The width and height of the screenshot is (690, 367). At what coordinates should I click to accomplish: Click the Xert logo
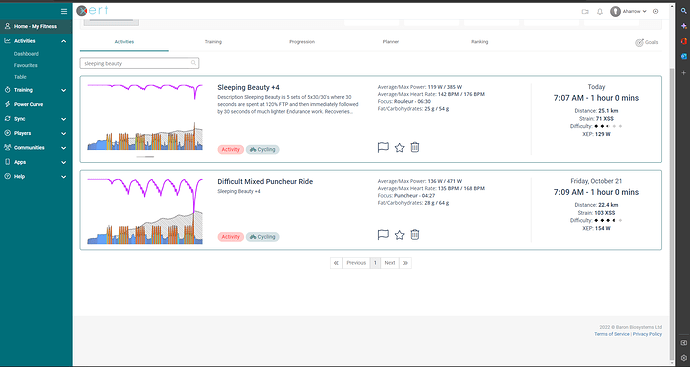pos(92,11)
